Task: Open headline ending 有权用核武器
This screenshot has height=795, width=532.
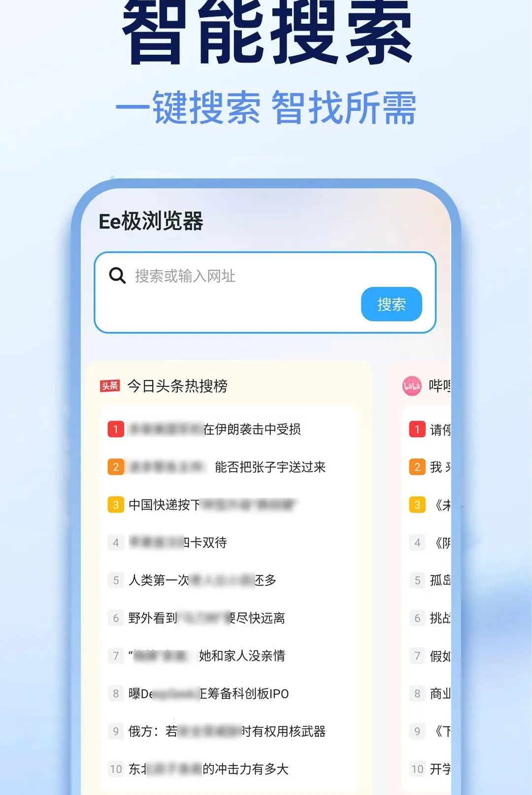Action: pyautogui.click(x=227, y=731)
